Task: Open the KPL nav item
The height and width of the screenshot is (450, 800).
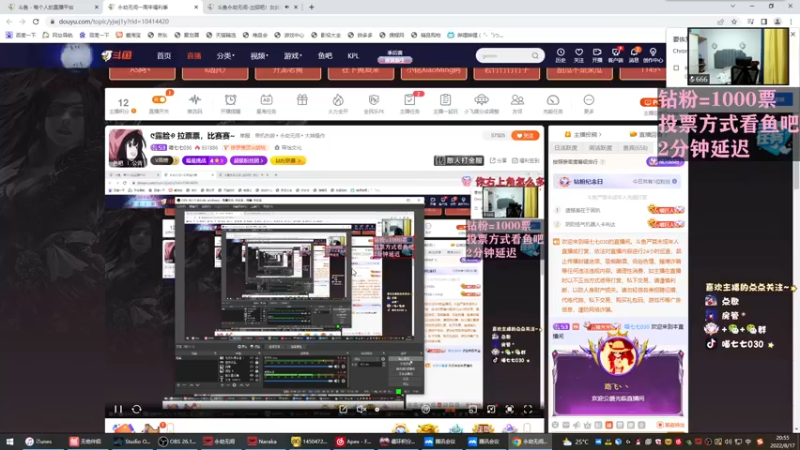Action: click(353, 56)
